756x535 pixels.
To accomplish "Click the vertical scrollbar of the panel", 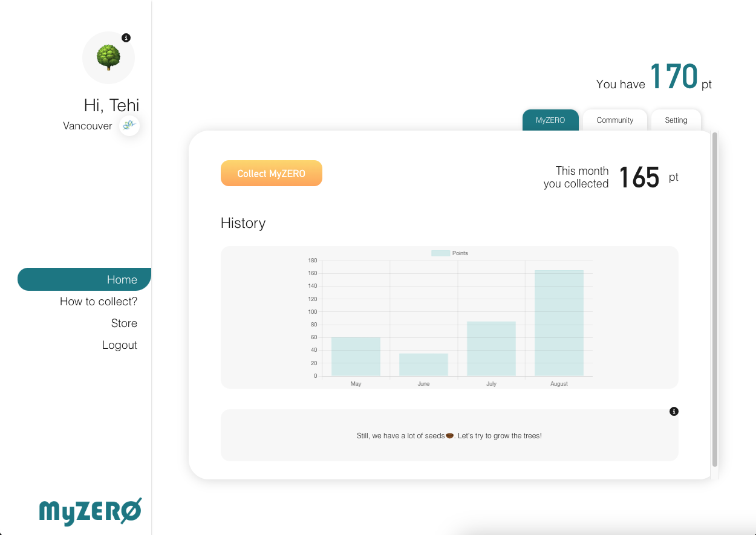I will point(715,299).
